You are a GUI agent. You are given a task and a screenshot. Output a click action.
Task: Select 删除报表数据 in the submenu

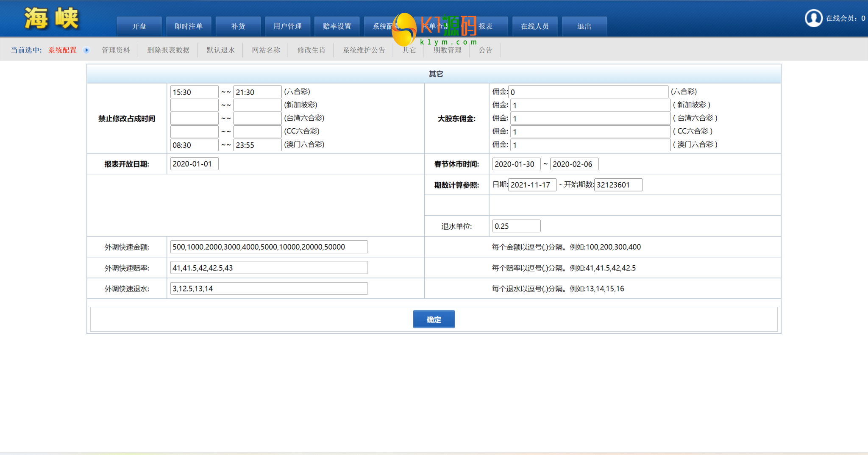click(168, 50)
